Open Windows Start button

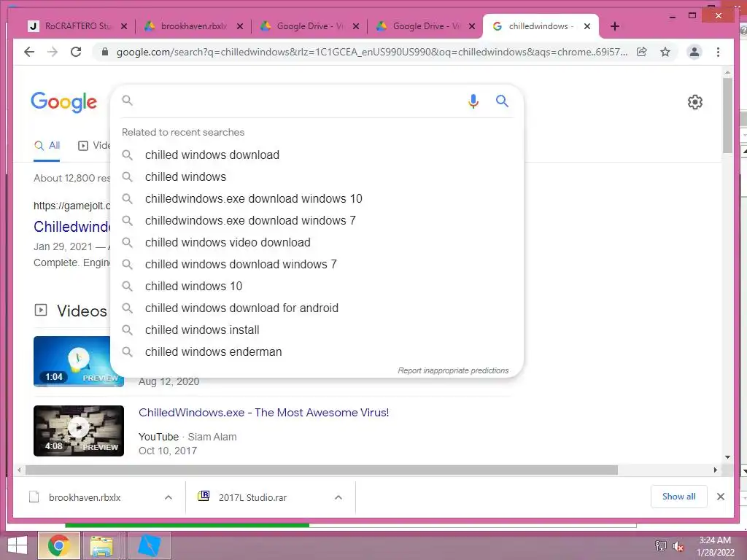tap(18, 545)
